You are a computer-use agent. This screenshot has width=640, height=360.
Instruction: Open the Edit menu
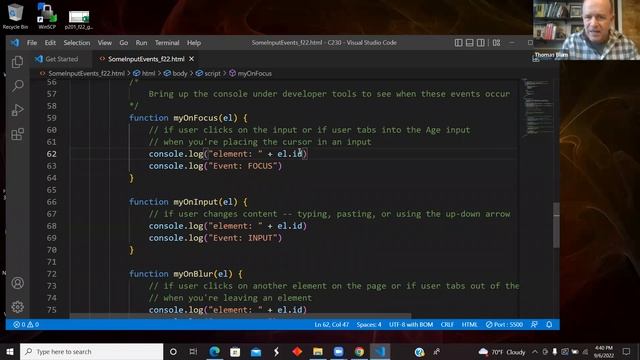[x=50, y=42]
